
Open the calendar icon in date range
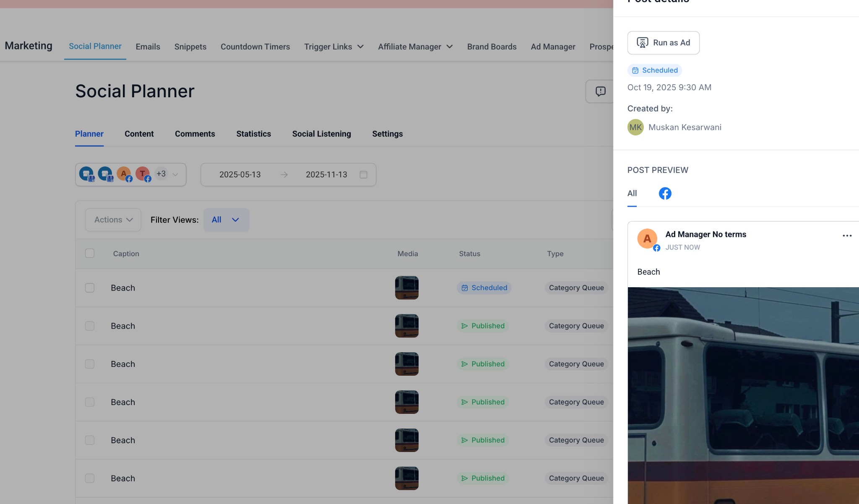point(363,174)
